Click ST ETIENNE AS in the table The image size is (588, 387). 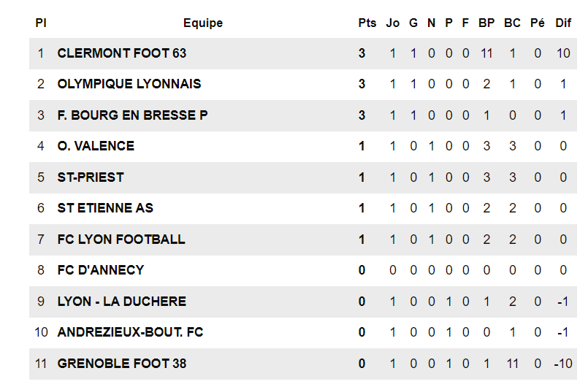105,208
